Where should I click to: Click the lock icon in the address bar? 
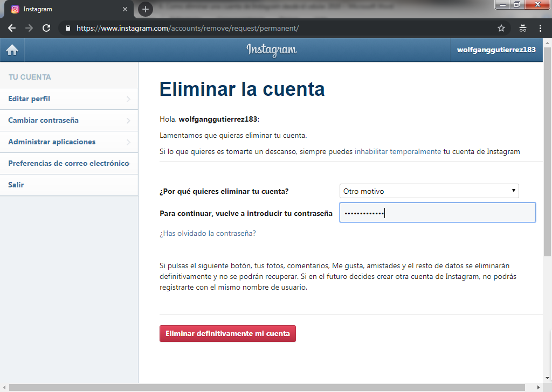coord(68,28)
